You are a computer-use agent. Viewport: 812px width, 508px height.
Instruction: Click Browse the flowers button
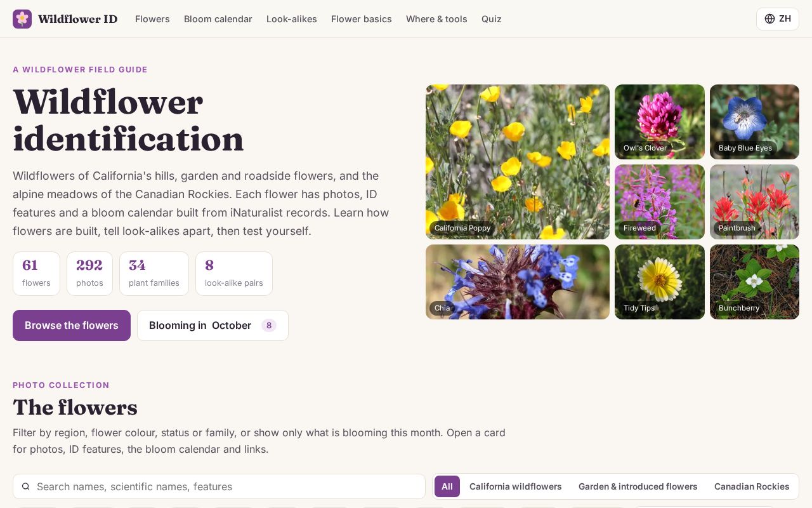click(72, 326)
